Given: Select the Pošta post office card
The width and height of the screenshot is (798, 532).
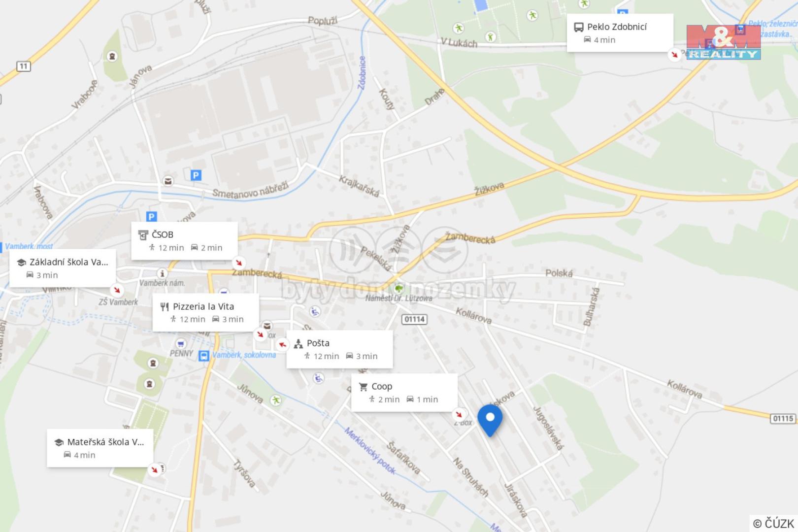Looking at the screenshot, I should [339, 349].
